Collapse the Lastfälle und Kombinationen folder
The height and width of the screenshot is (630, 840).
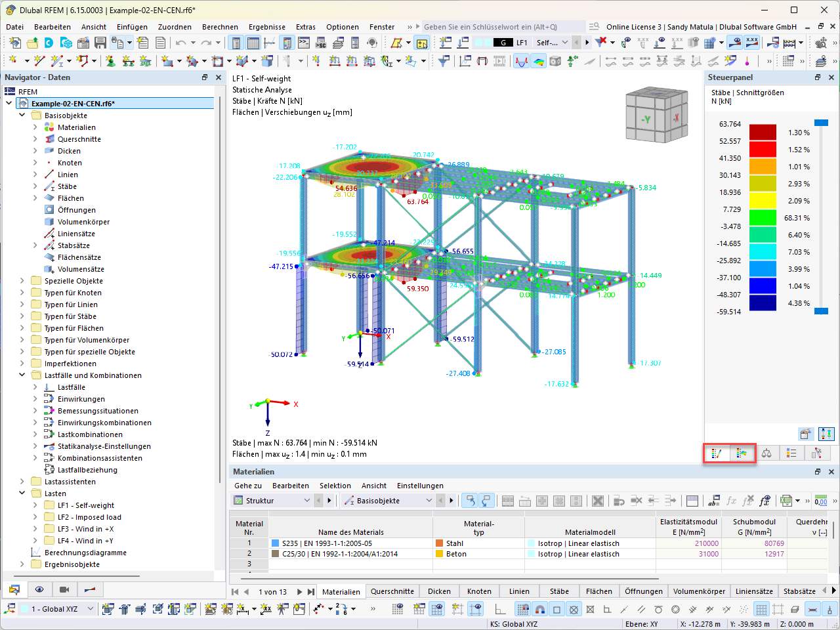[22, 375]
